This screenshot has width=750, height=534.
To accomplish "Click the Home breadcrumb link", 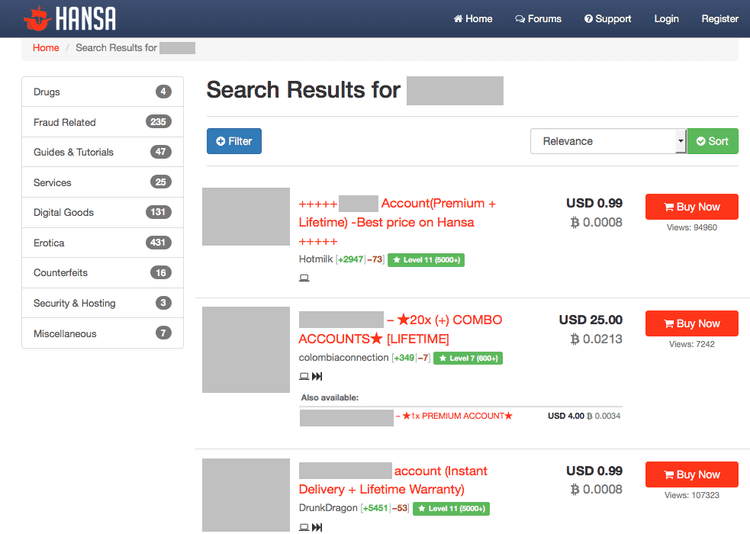I will pyautogui.click(x=46, y=48).
